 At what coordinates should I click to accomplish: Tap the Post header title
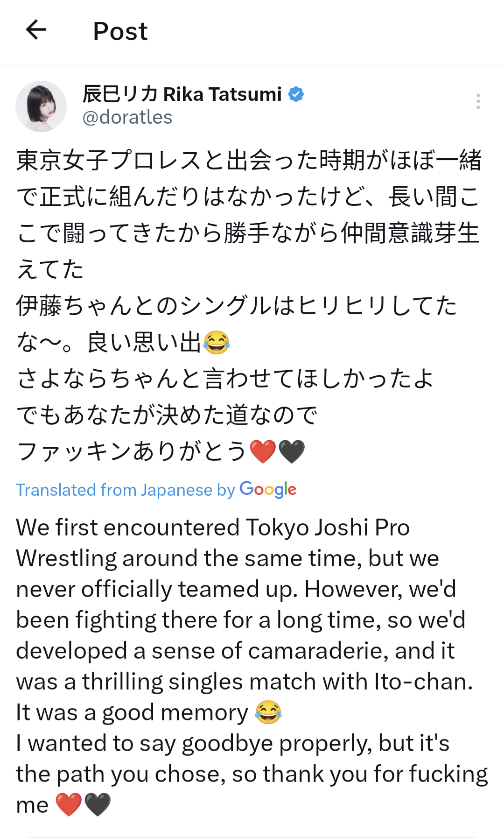point(120,31)
